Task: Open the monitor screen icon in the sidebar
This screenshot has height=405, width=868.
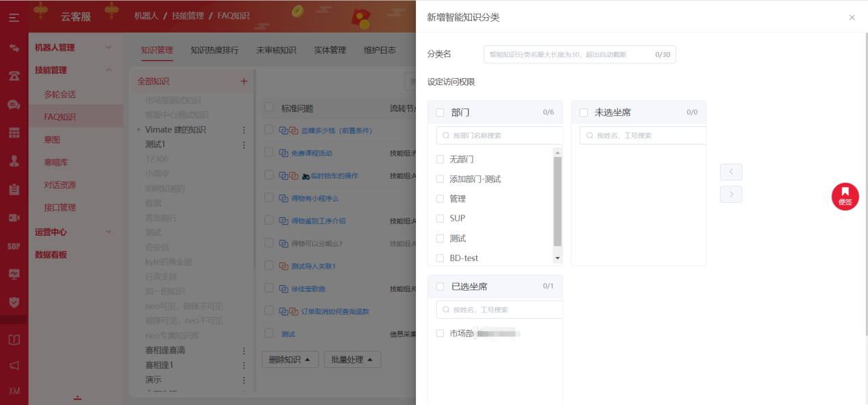Action: [x=14, y=274]
